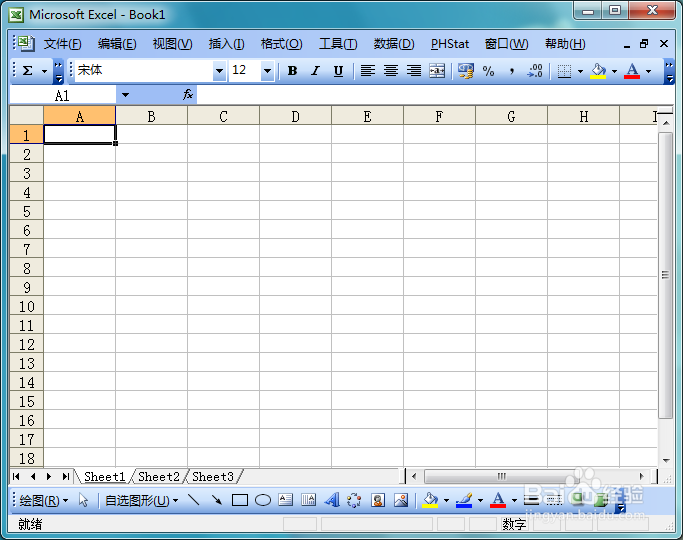Apply yellow Fill Color on formatting toolbar

tap(598, 71)
